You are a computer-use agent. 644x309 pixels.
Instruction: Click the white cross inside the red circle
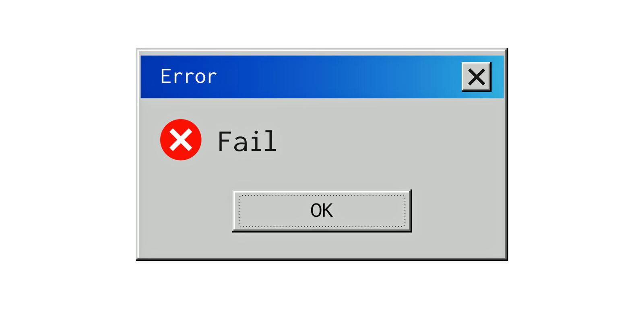[x=181, y=140]
